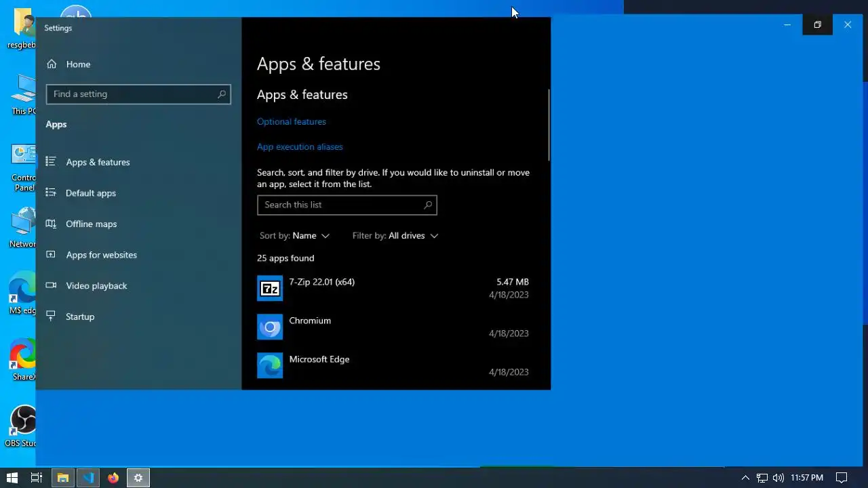Open the Action Center notifications icon
Screen dimensions: 868x488
(x=841, y=478)
